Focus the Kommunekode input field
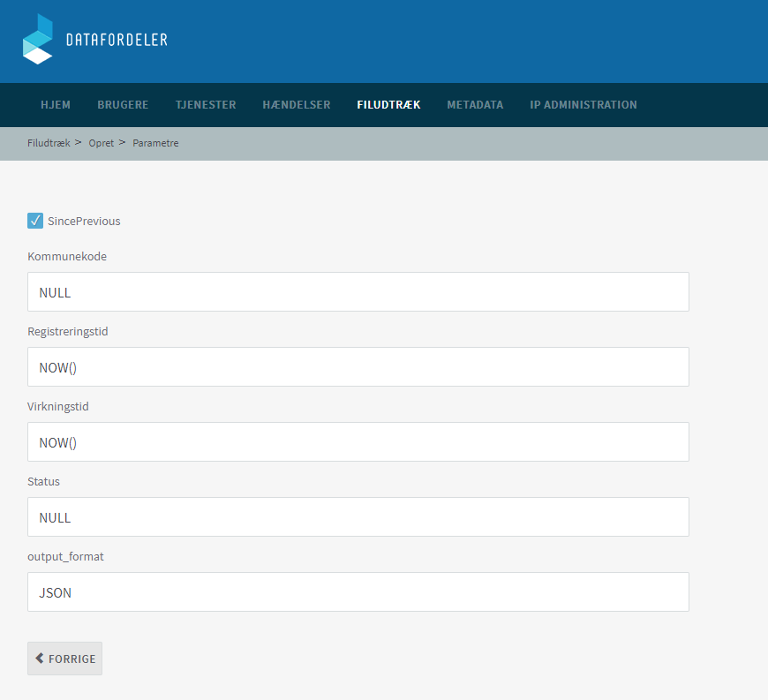This screenshot has width=768, height=700. pos(358,292)
